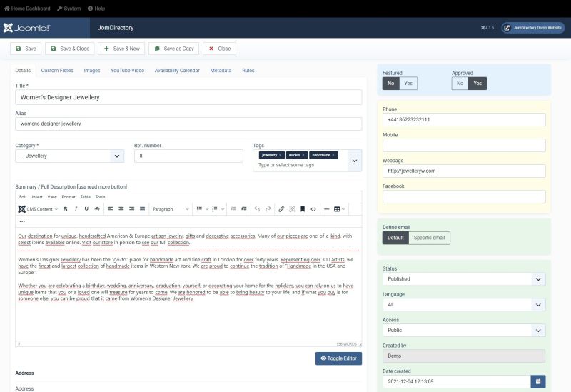Open the editor's Format menu
Viewport: 571px width, 392px height.
click(69, 197)
